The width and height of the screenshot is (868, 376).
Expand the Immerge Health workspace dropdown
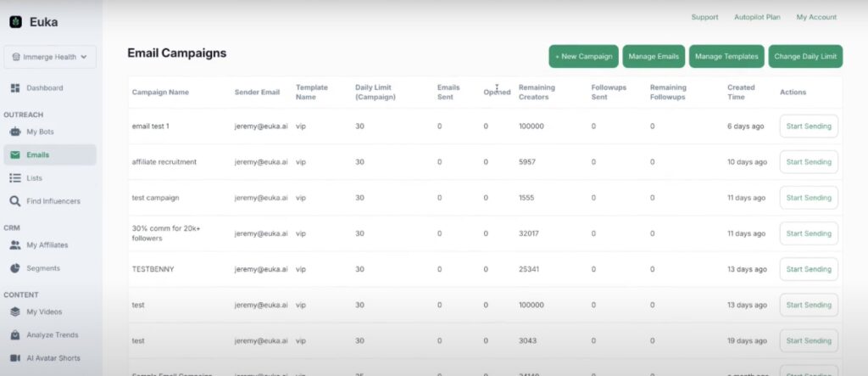pos(50,57)
